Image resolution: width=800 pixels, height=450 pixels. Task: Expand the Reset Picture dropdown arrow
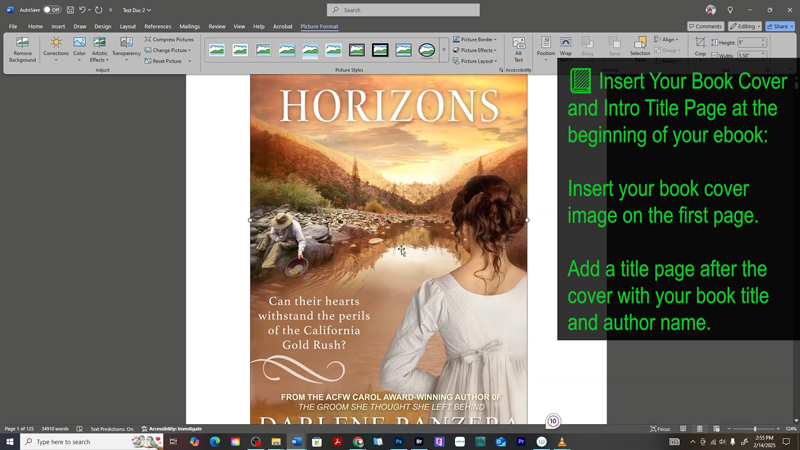189,61
